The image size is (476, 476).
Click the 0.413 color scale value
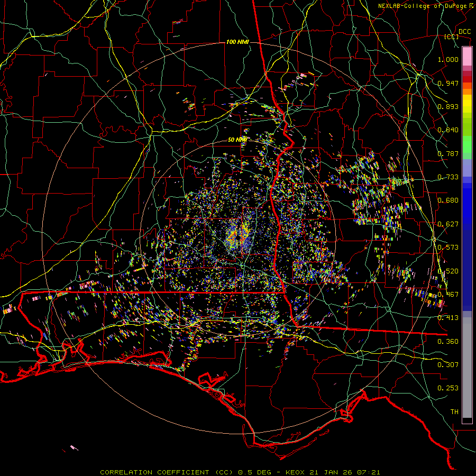click(x=448, y=318)
